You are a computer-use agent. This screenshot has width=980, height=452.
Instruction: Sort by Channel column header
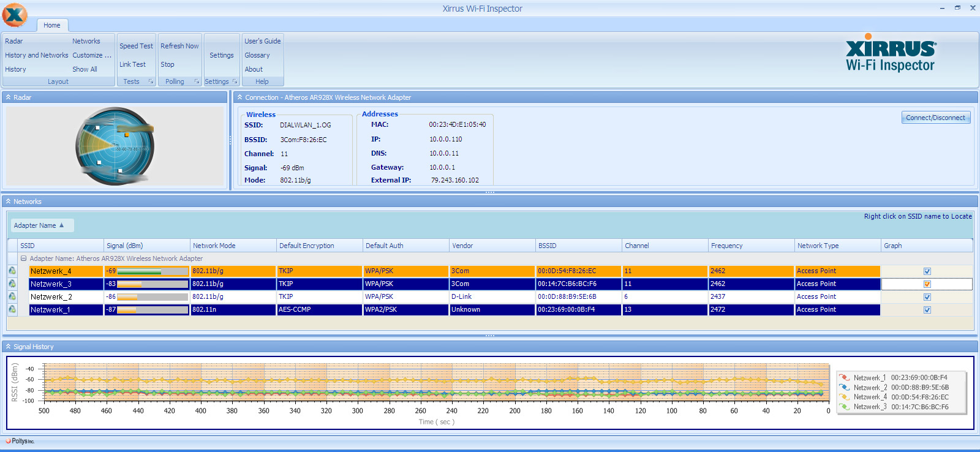(665, 246)
